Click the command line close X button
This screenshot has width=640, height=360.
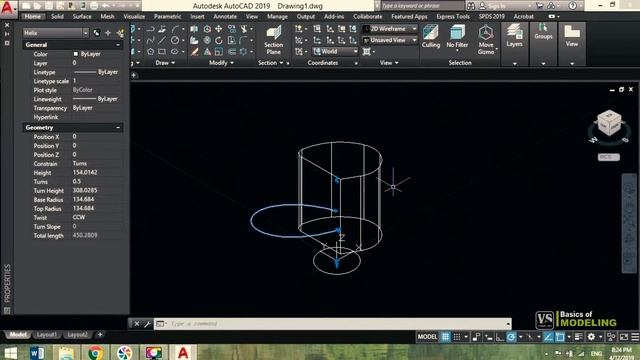137,324
